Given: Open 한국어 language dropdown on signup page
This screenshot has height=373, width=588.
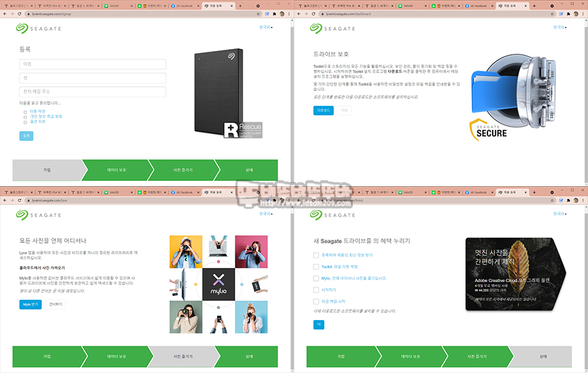Looking at the screenshot, I should click(266, 27).
